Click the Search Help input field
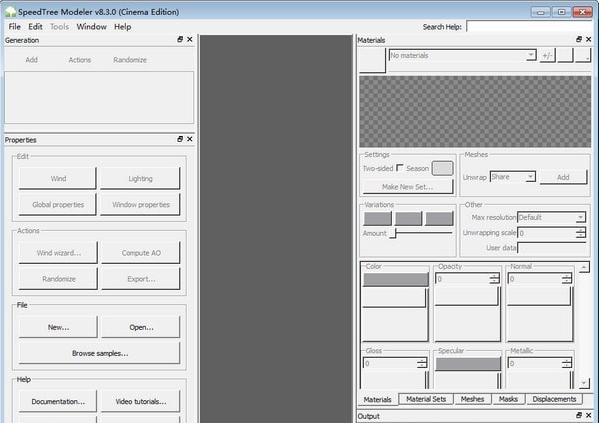Screen dimensions: 600x423 click(x=530, y=27)
